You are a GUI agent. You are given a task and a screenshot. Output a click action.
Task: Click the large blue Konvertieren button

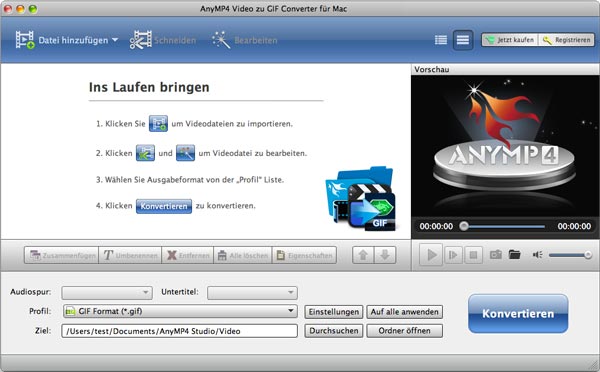point(518,313)
